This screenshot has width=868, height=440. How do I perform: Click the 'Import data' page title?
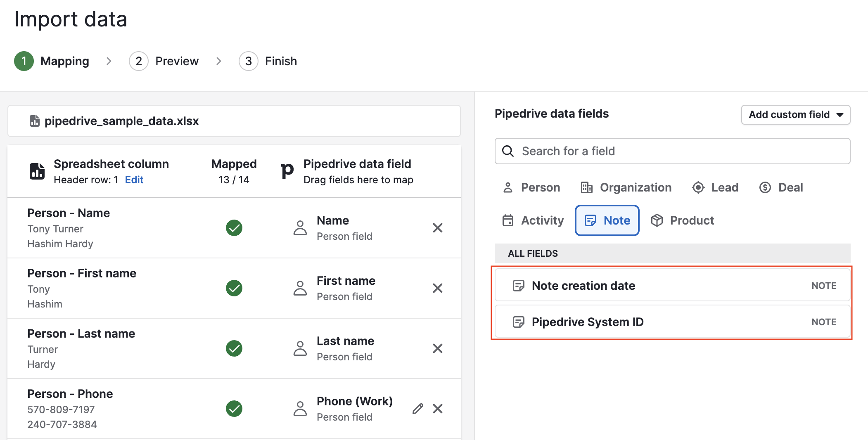coord(71,19)
